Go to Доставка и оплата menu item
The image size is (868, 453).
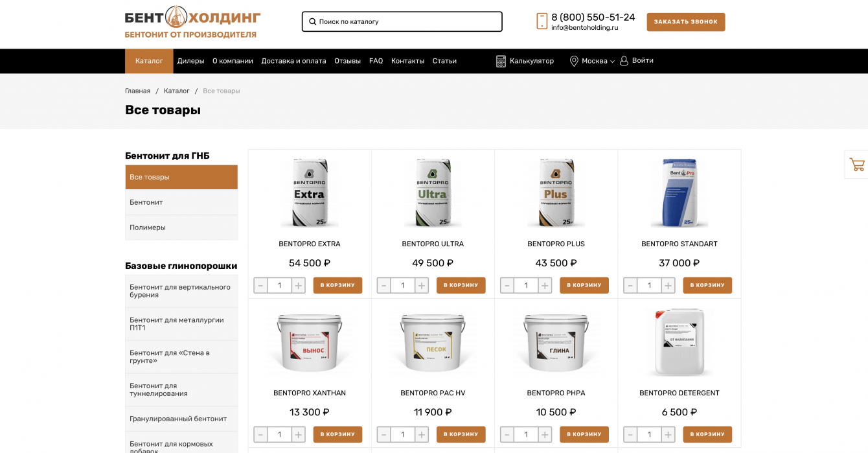293,61
